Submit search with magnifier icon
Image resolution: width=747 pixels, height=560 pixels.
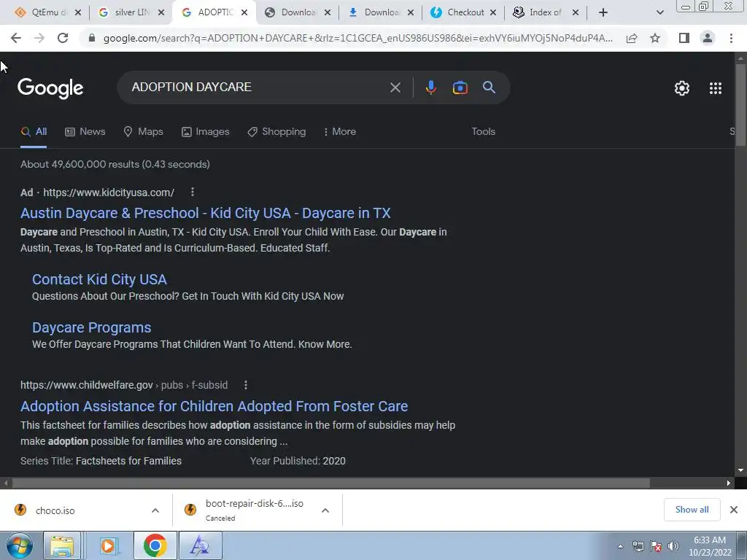(x=489, y=87)
